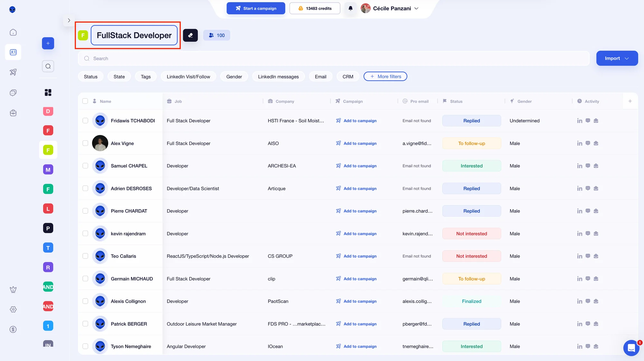
Task: Open the LinkedIn Visit/Follow filter
Action: point(188,77)
